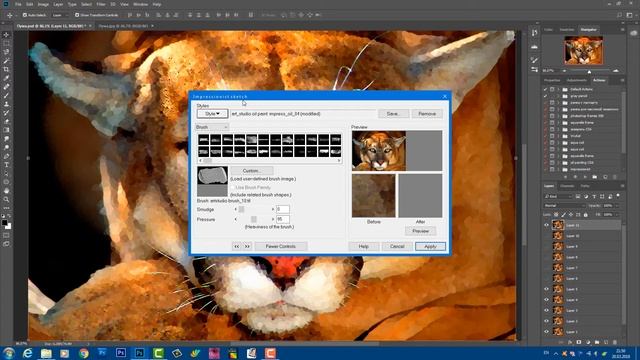Click the Pressure value input field

point(283,220)
